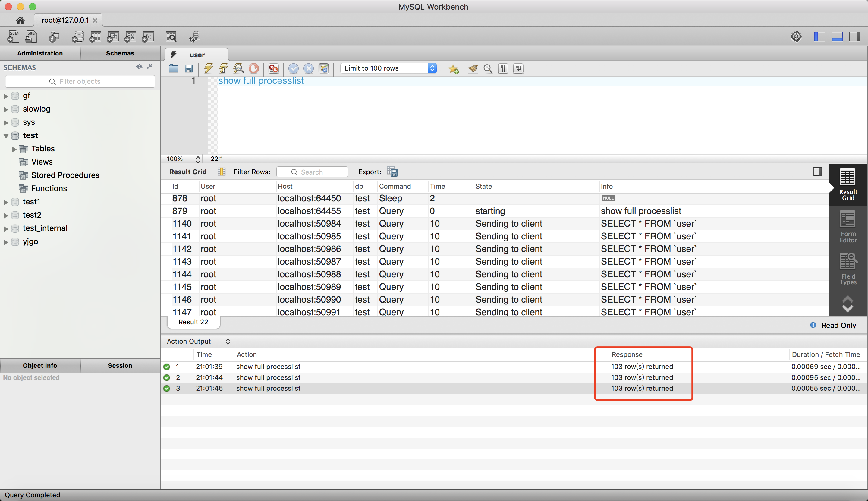This screenshot has height=501, width=868.
Task: Toggle right sidebar visibility
Action: 854,36
